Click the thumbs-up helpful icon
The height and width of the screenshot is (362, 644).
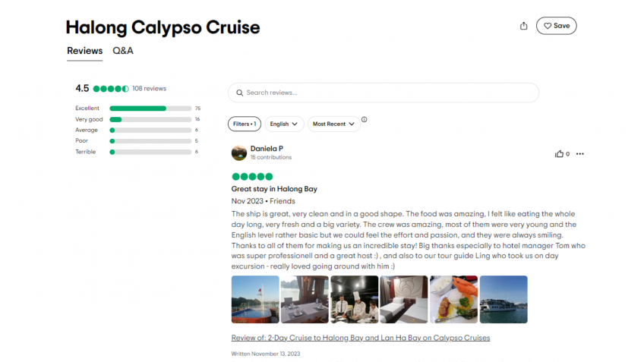pos(559,154)
